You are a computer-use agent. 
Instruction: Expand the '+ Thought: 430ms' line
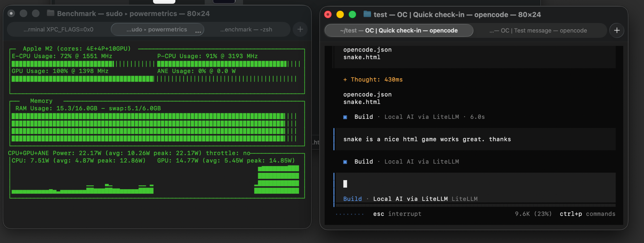[x=373, y=79]
